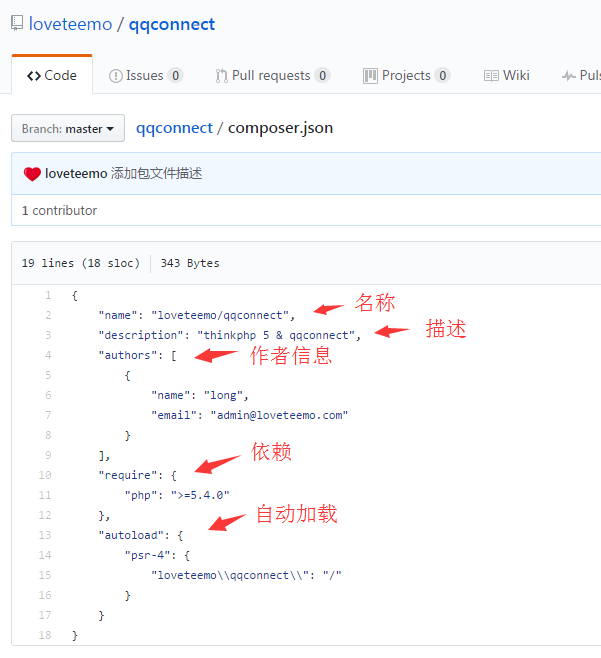Click the Pulse graph icon
Screen dimensions: 601x658
(569, 76)
